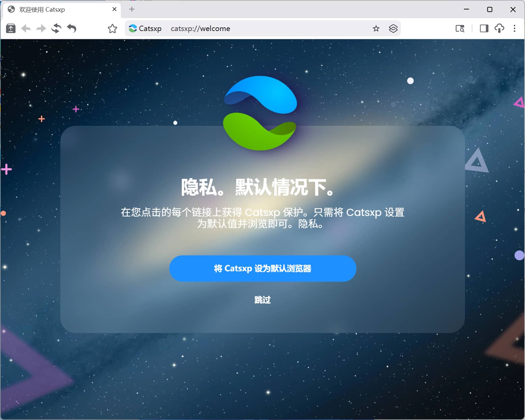
Task: Click the stacked layers icon in the address bar
Action: pyautogui.click(x=393, y=29)
